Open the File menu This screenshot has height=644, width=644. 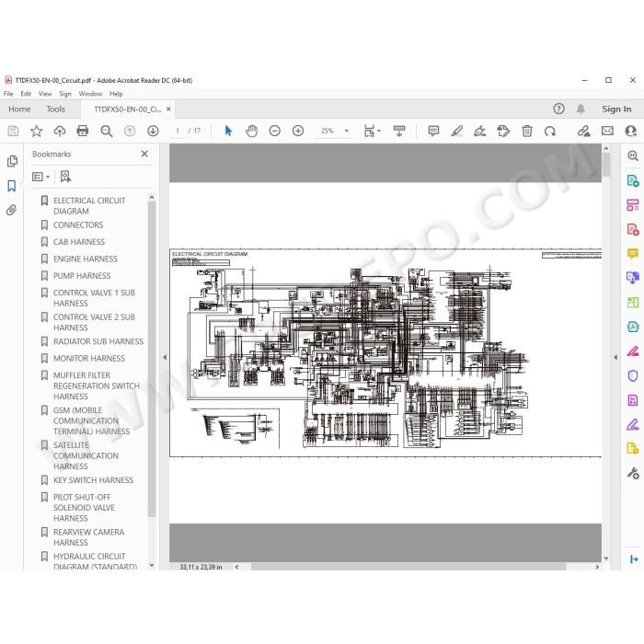tap(8, 94)
